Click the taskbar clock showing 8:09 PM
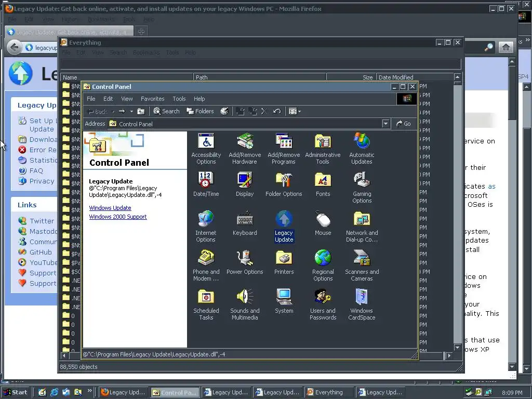Screen dimensions: 532x399 [x=512, y=393]
